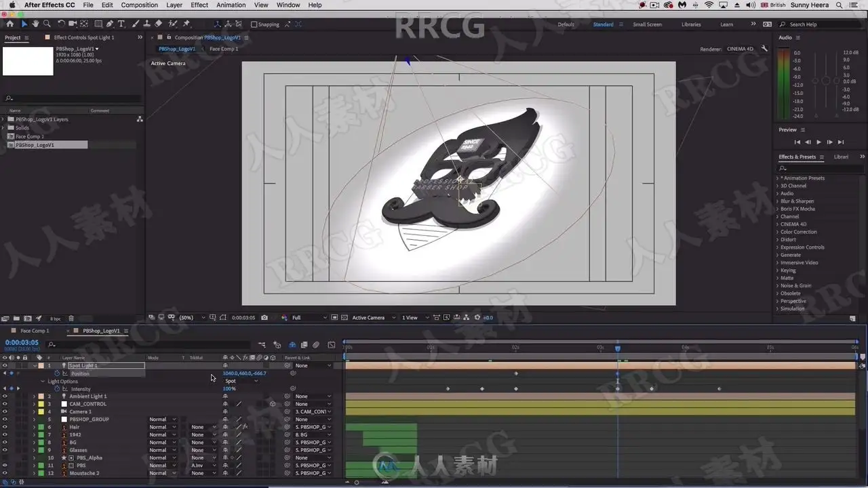Switch to the Default workspace
Image resolution: width=868 pixels, height=488 pixels.
(x=566, y=24)
